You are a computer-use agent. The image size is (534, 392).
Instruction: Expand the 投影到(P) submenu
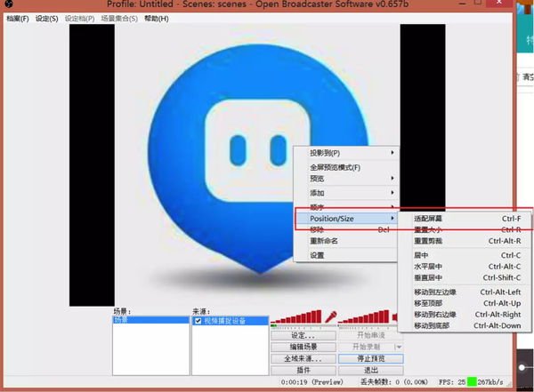(346, 153)
